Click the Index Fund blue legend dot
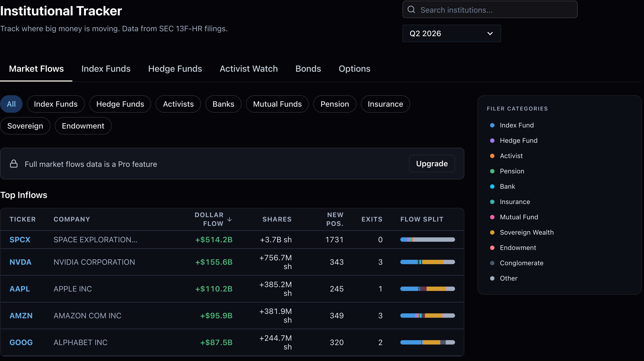 click(x=492, y=125)
